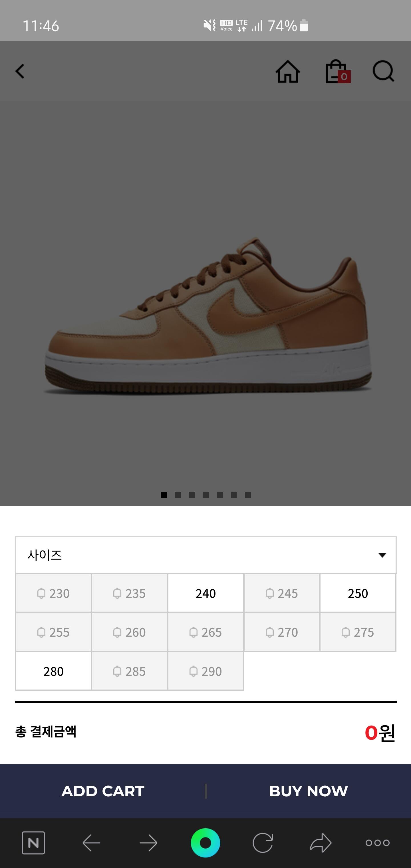Request restock alert for size 230
This screenshot has width=411, height=868.
pyautogui.click(x=53, y=593)
